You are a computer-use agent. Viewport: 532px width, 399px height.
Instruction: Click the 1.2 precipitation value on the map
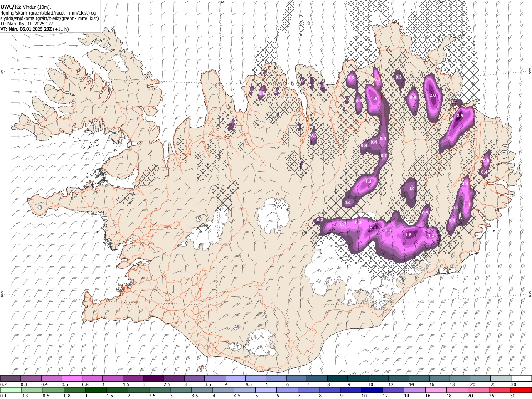pyautogui.click(x=431, y=235)
